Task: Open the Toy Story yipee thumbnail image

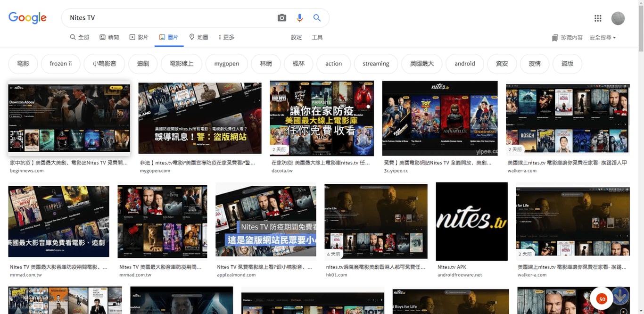Action: pyautogui.click(x=440, y=118)
